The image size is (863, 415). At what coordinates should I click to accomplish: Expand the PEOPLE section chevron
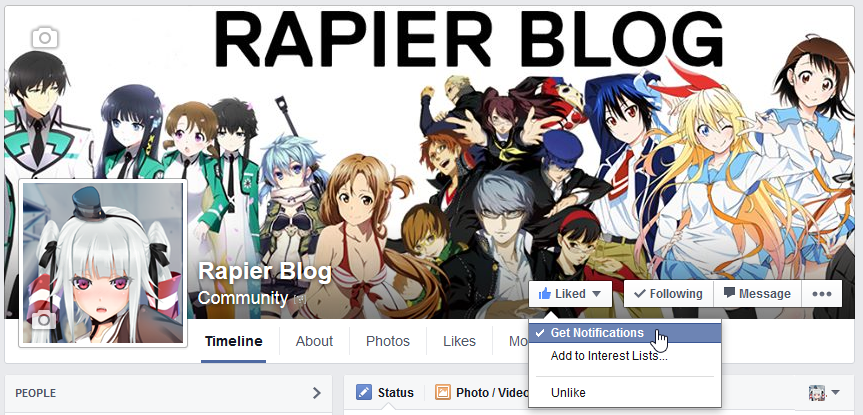click(316, 393)
